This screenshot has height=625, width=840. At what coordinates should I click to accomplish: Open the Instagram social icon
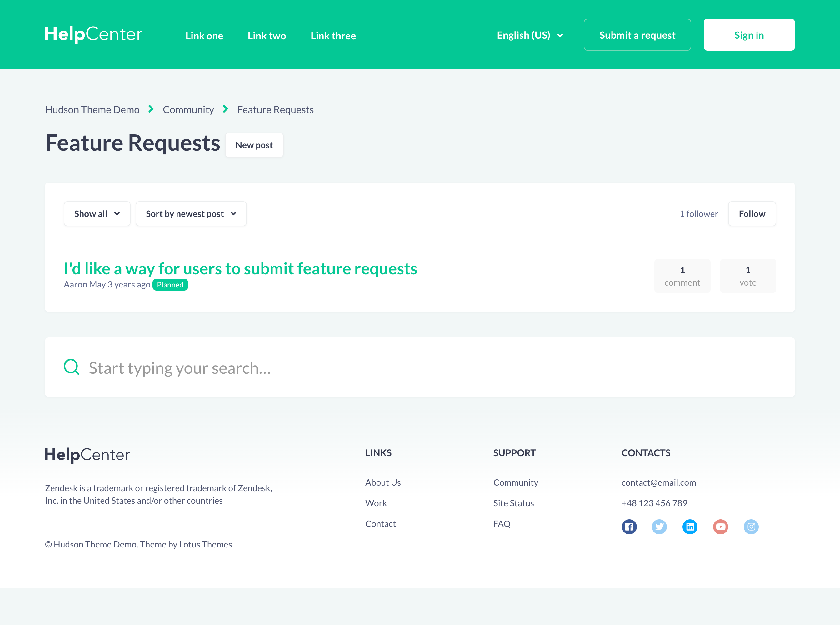751,527
